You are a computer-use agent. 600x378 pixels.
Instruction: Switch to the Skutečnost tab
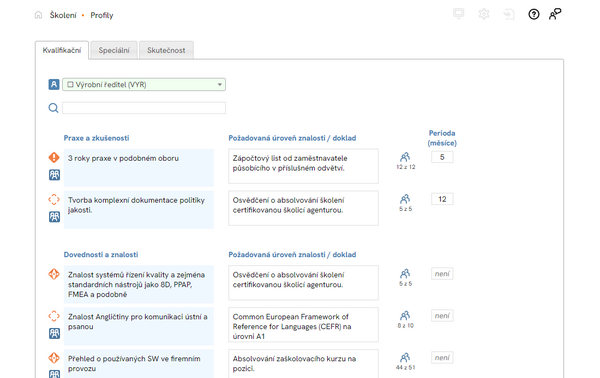(x=166, y=50)
